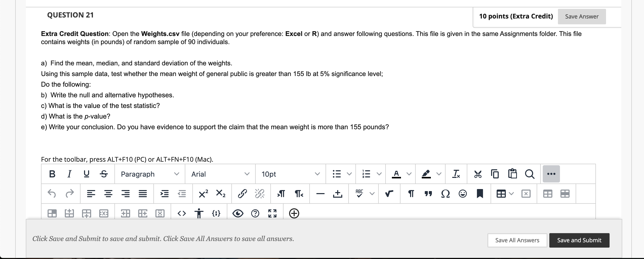Open the 10pt font size dropdown
The height and width of the screenshot is (259, 644).
coord(291,174)
